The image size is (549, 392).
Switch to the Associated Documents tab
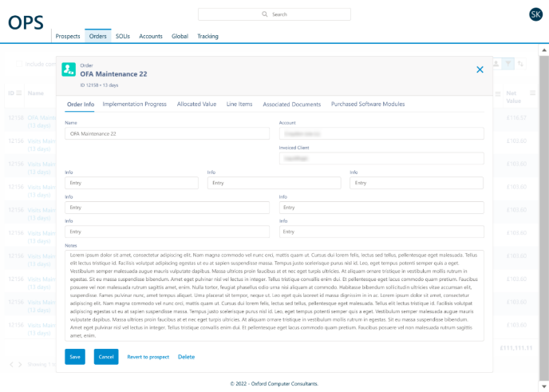pyautogui.click(x=292, y=105)
